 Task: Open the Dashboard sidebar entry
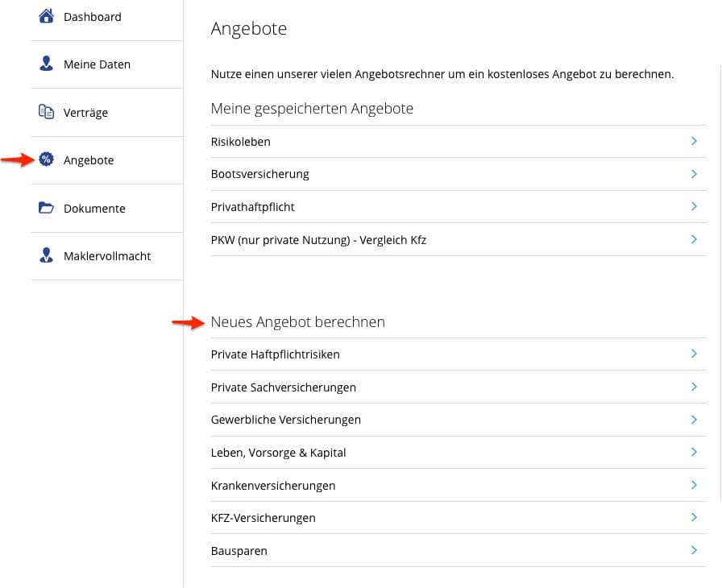pos(92,16)
